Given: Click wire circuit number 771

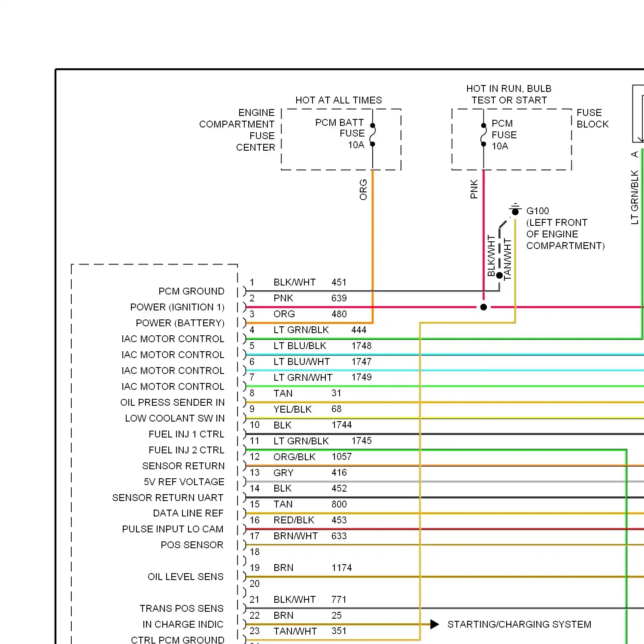Looking at the screenshot, I should [x=339, y=599].
